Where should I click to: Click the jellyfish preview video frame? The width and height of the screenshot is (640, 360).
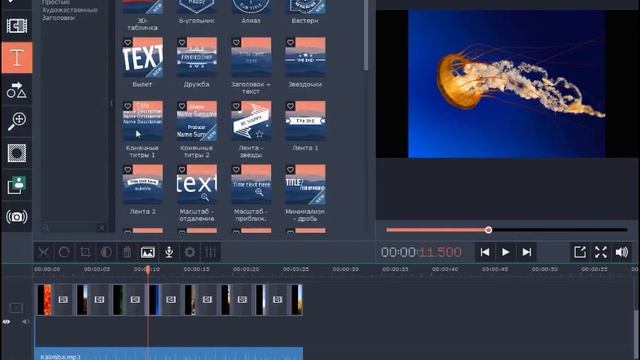click(x=506, y=84)
